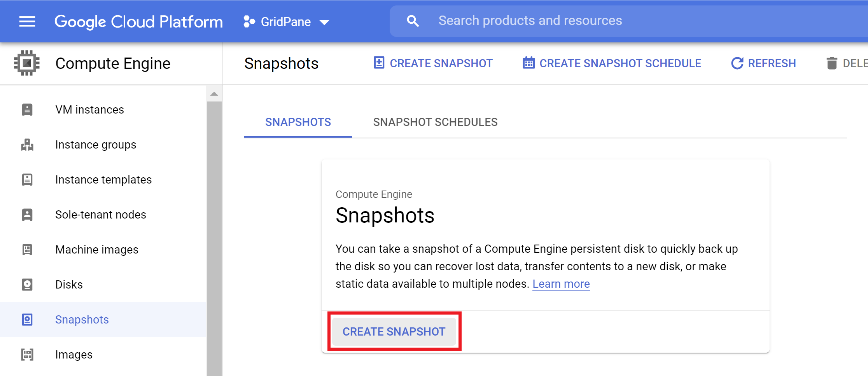Open the Images sidebar entry
The image size is (868, 376).
(x=74, y=354)
